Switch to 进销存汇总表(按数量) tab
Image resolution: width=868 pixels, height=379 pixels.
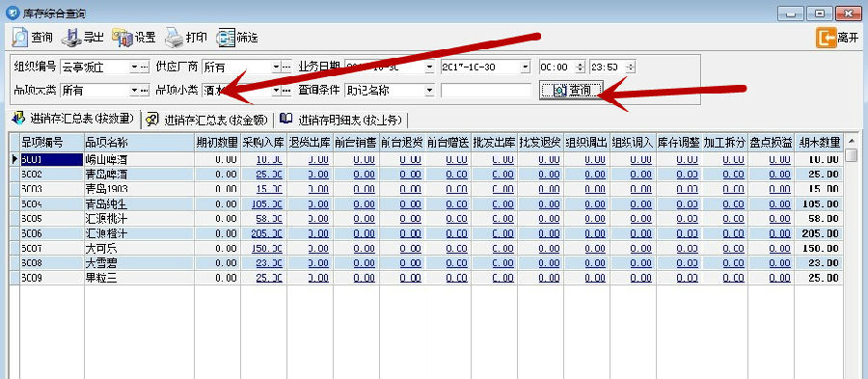73,119
